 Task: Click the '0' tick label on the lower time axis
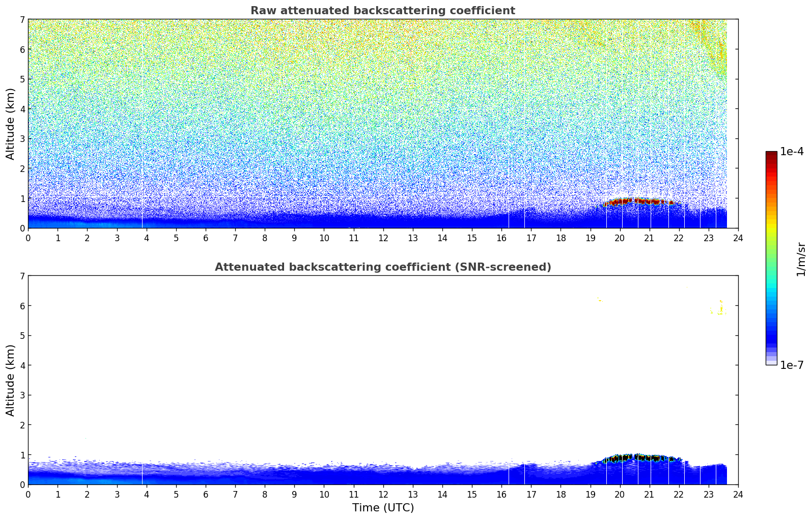pyautogui.click(x=28, y=495)
